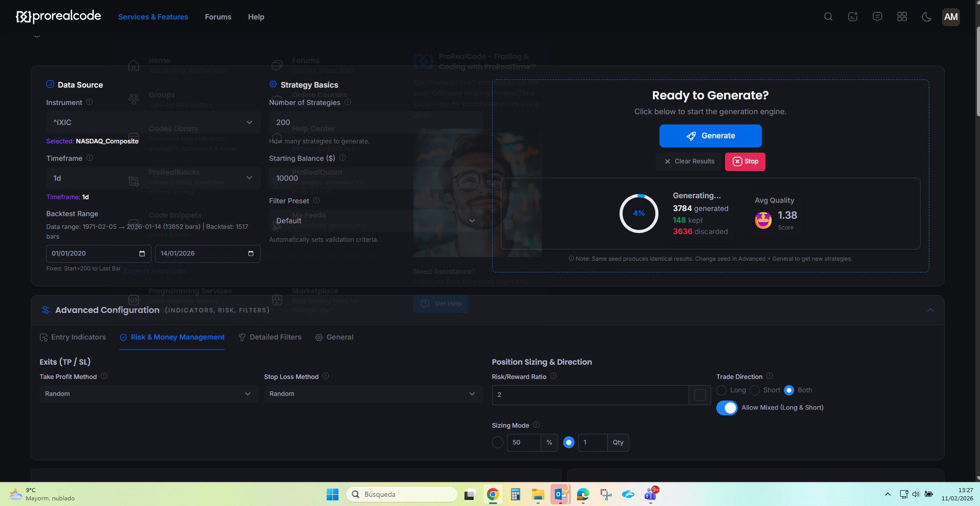Show info tooltip for Timeframe

[90, 158]
